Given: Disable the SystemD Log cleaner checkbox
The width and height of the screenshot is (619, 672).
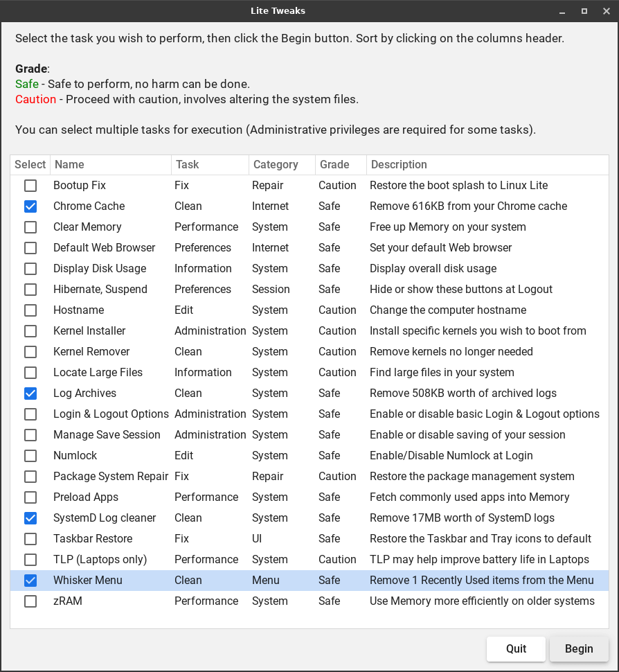Looking at the screenshot, I should pyautogui.click(x=30, y=518).
